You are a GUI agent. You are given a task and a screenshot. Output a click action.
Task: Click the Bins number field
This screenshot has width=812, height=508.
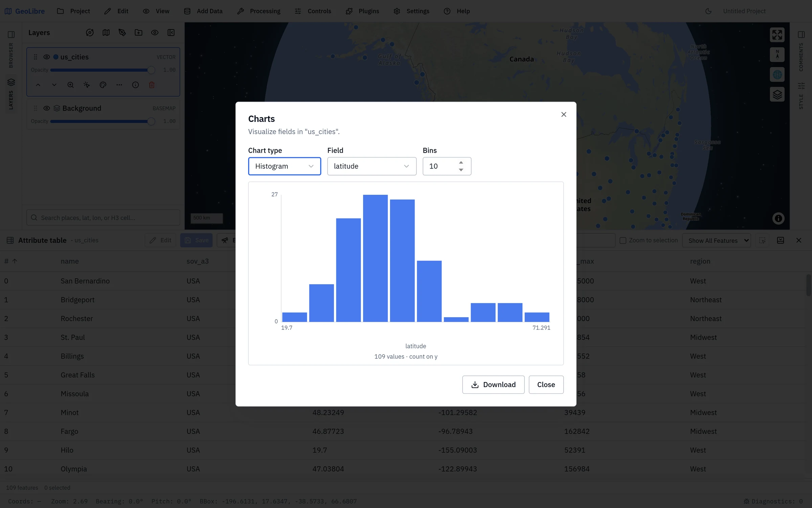pyautogui.click(x=447, y=166)
